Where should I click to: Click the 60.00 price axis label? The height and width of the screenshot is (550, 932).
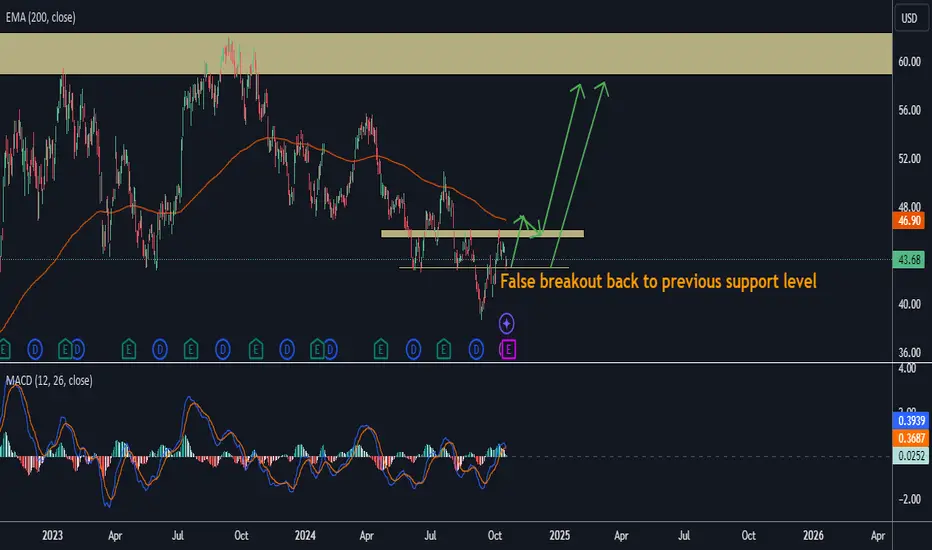click(x=909, y=62)
